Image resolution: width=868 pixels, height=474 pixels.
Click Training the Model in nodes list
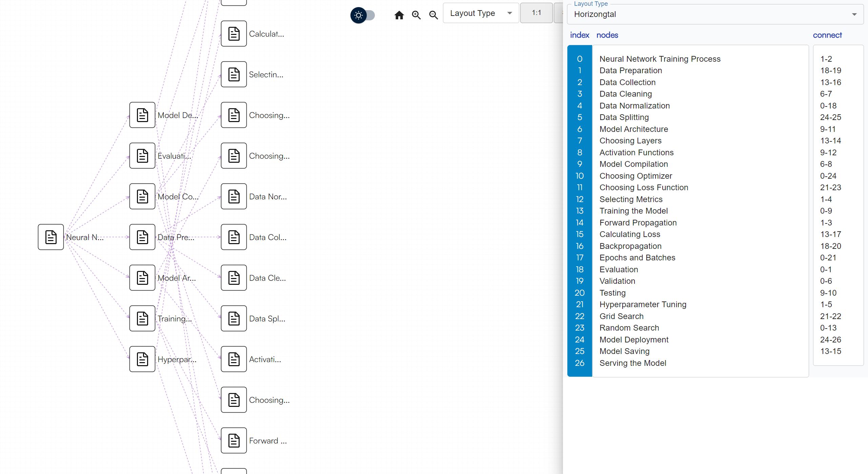[633, 211]
